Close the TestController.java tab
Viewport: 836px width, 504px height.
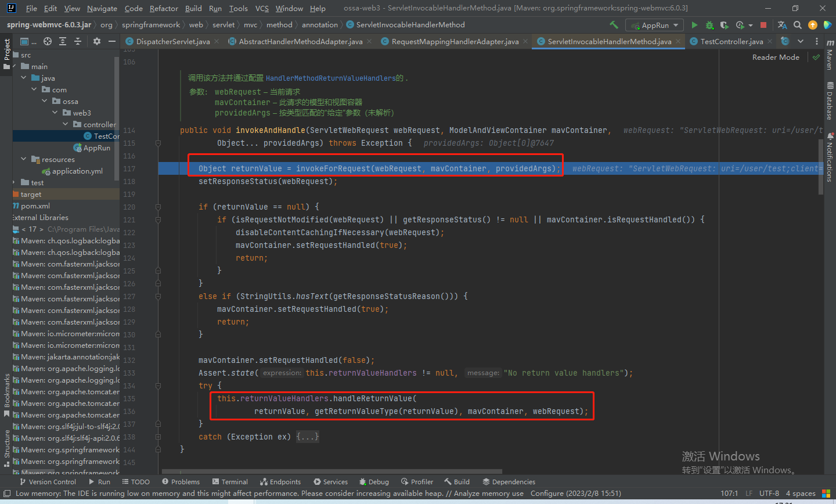click(770, 42)
